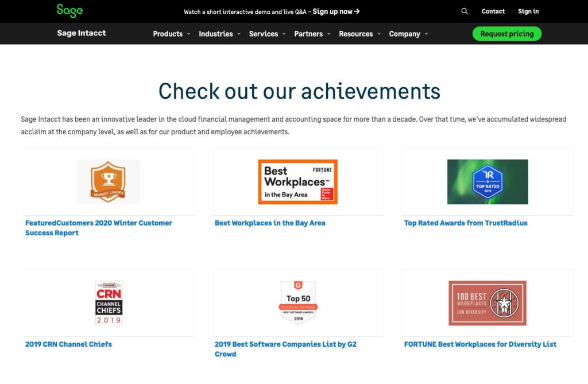The image size is (588, 384).
Task: Open the Fortune Best Workplaces badge image
Action: [x=298, y=182]
